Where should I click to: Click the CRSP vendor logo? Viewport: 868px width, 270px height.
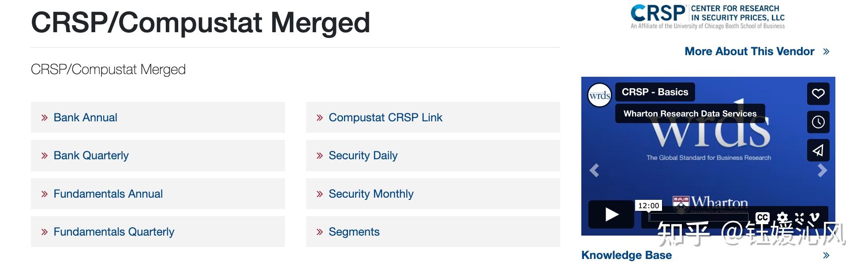(x=707, y=17)
